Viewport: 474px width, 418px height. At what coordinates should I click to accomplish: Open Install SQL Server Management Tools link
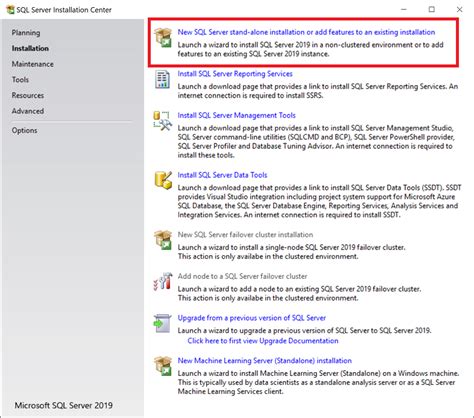coord(237,115)
